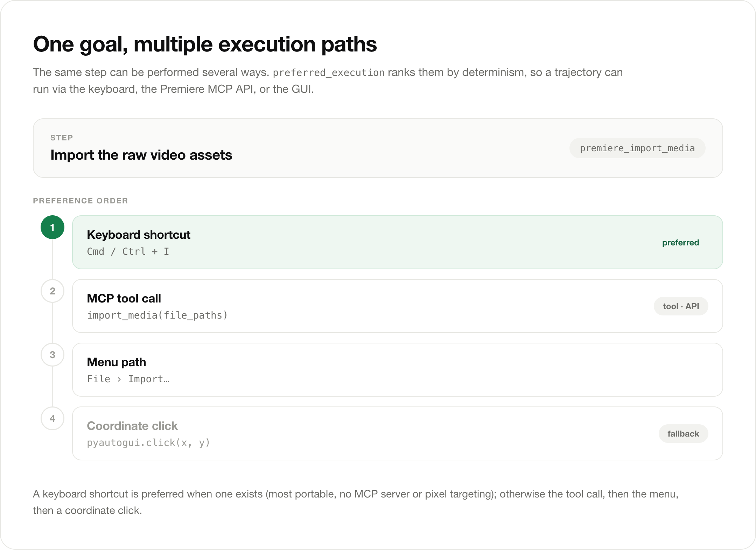This screenshot has width=756, height=550.
Task: Click the "pyautogui.click(x, y)" code text
Action: click(148, 443)
